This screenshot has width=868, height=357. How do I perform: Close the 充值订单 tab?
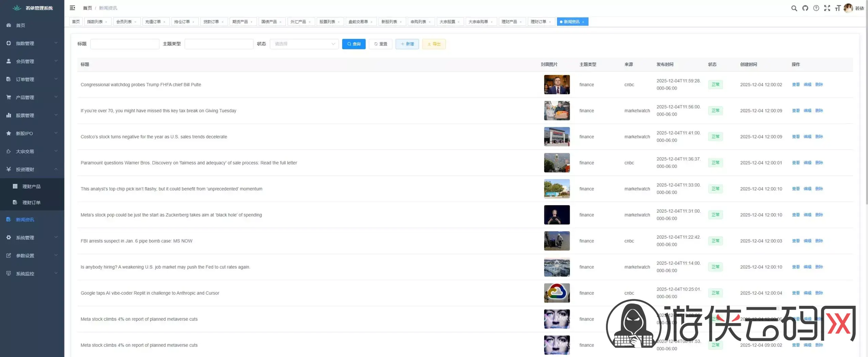point(164,22)
